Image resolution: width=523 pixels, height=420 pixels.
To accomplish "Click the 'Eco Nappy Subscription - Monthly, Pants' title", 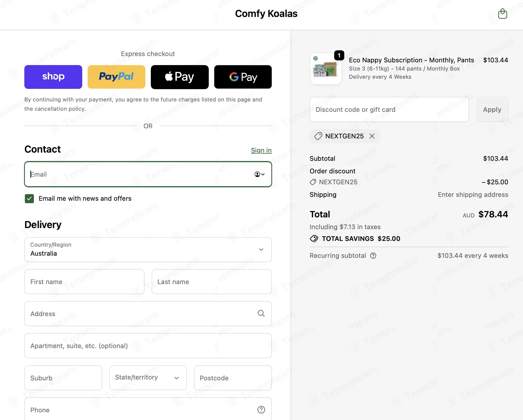I will click(412, 60).
